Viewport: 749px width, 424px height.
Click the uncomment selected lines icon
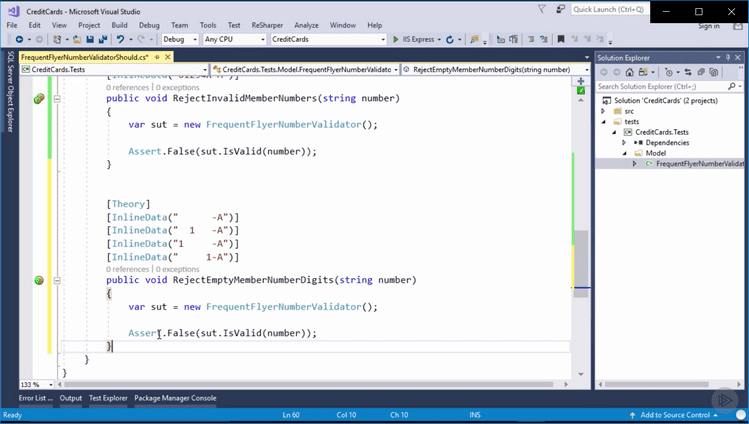[x=544, y=40]
